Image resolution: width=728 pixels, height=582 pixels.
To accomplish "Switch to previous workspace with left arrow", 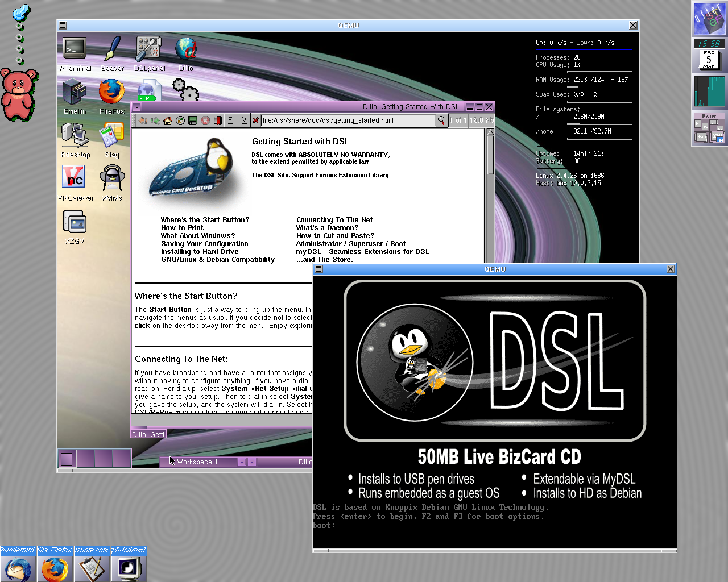I will click(242, 462).
